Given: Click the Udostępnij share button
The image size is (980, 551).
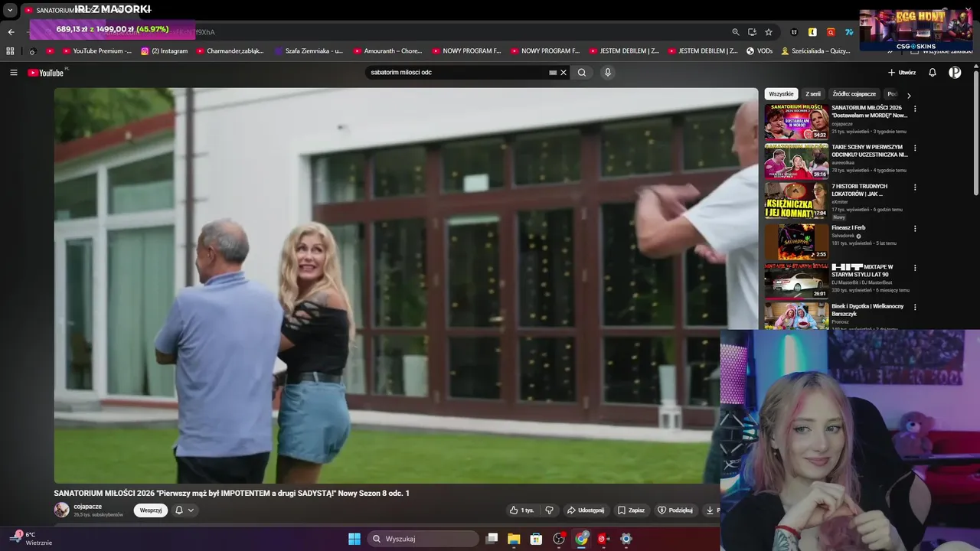Looking at the screenshot, I should [x=586, y=510].
